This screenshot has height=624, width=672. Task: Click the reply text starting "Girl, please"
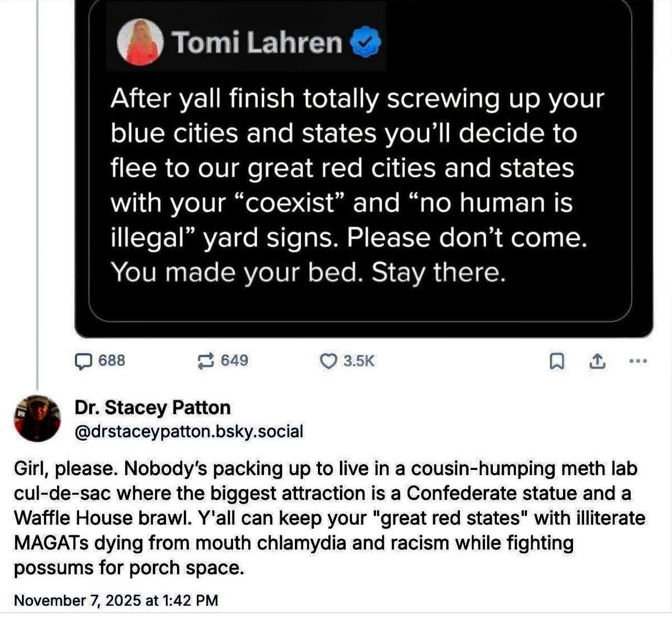pyautogui.click(x=329, y=518)
